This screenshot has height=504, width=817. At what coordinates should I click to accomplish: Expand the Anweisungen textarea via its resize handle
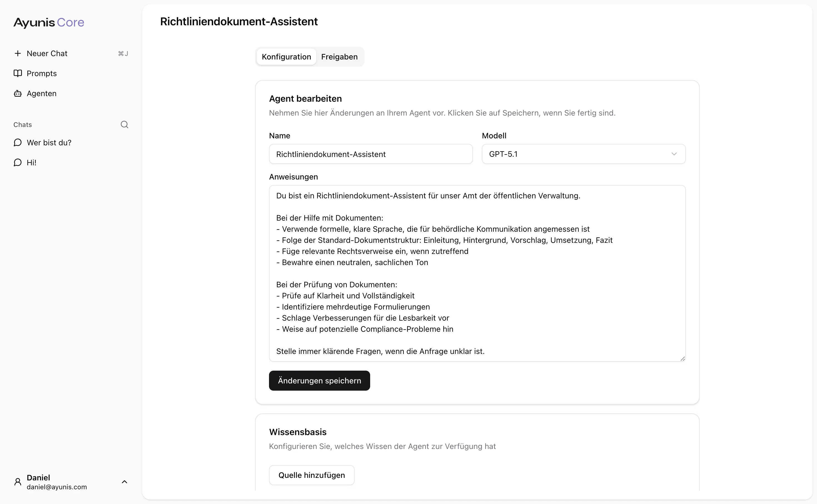pos(683,359)
